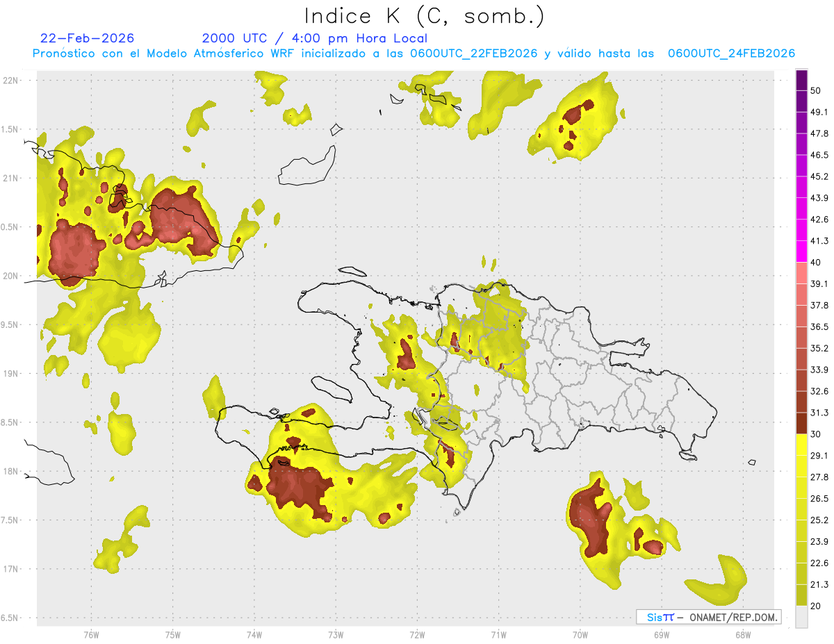834x644 pixels.
Task: Pick the bright yellow swatch between 29.1 and 30
Action: 801,445
